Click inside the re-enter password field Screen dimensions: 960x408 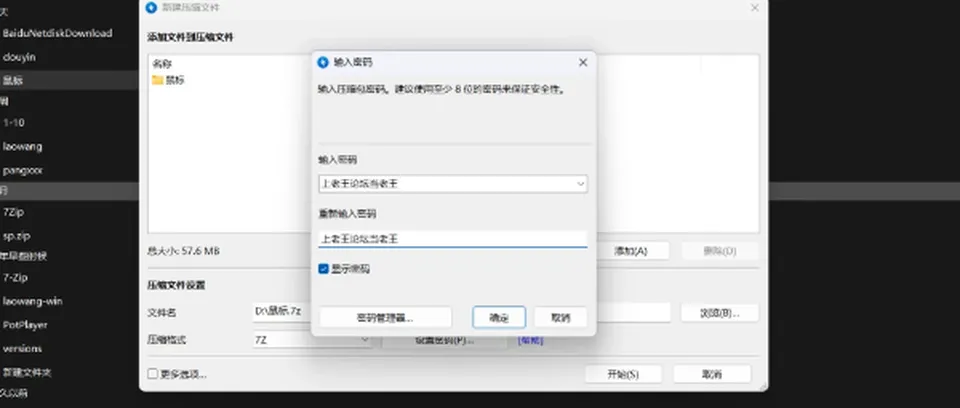click(453, 239)
